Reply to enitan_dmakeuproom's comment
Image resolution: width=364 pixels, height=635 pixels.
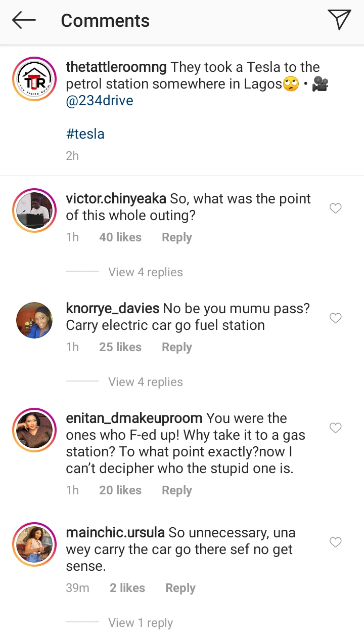pyautogui.click(x=176, y=490)
